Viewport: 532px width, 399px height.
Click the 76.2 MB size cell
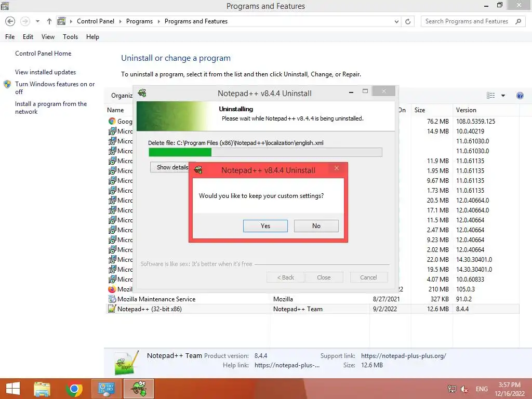(437, 121)
